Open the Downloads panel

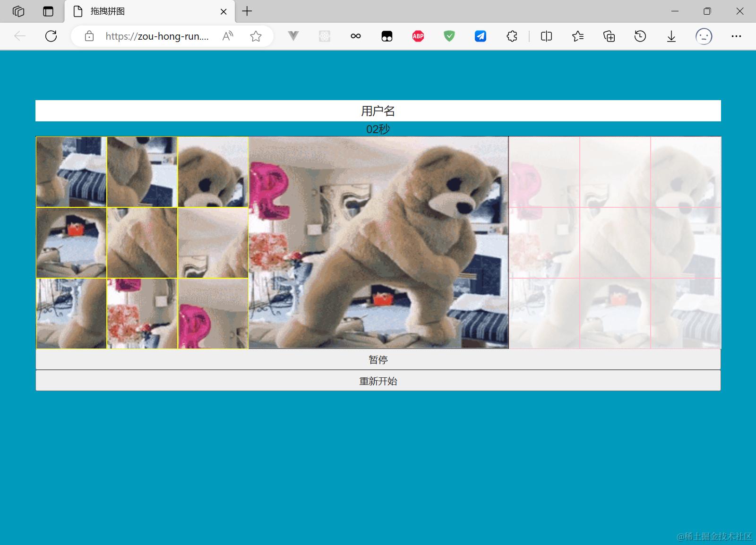(671, 36)
